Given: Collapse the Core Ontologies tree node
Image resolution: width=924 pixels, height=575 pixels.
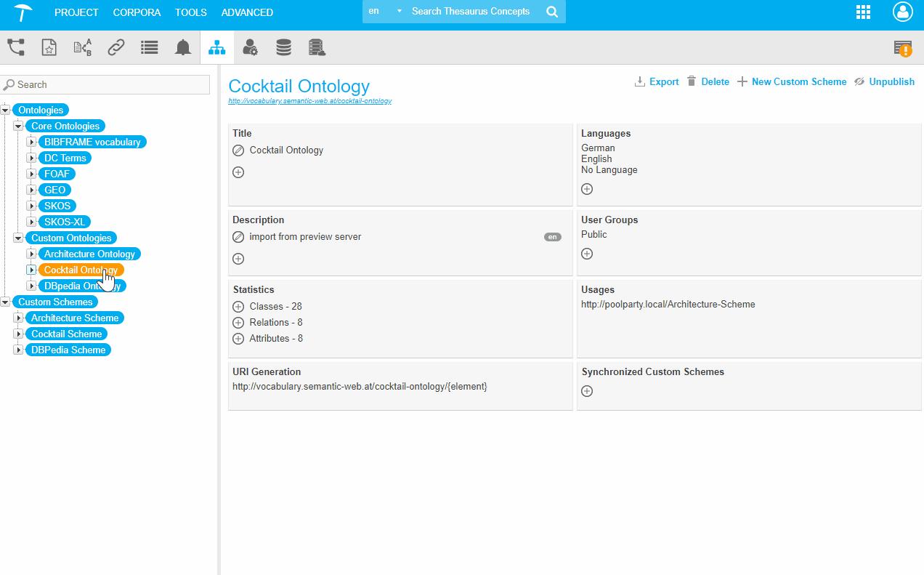Looking at the screenshot, I should coord(18,126).
